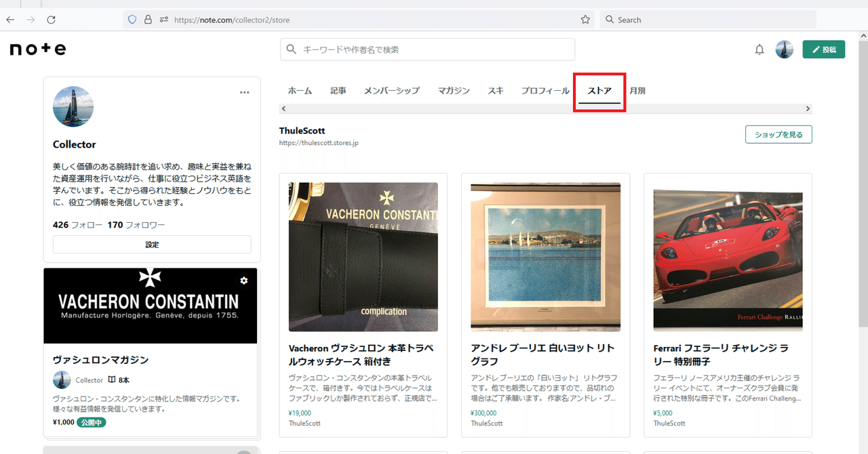This screenshot has height=454, width=868.
Task: Click the ¥1,000 magazine price
Action: click(62, 422)
